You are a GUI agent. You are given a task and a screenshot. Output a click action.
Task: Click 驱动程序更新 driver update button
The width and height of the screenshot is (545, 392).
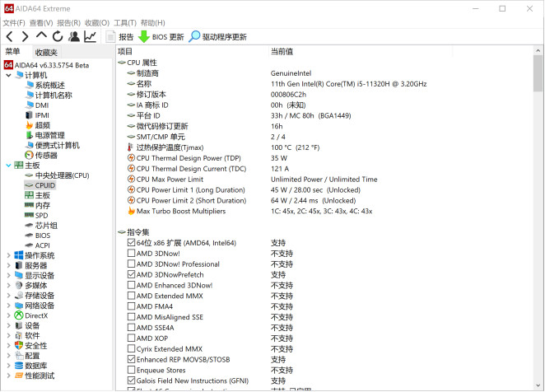click(x=218, y=37)
